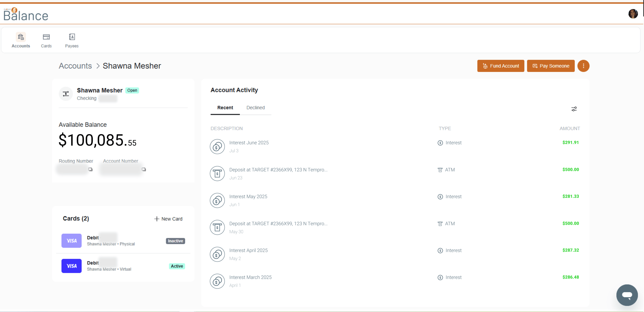Open the transaction filter icon
The width and height of the screenshot is (644, 312).
click(x=574, y=109)
